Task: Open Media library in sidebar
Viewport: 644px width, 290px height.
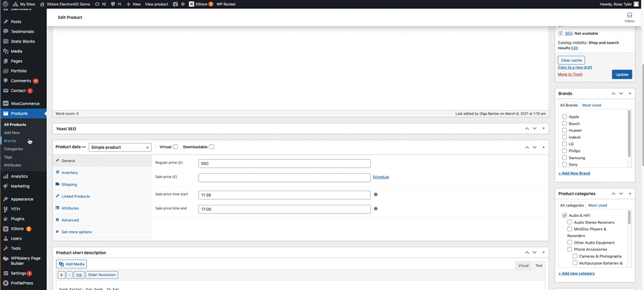Action: pyautogui.click(x=16, y=51)
